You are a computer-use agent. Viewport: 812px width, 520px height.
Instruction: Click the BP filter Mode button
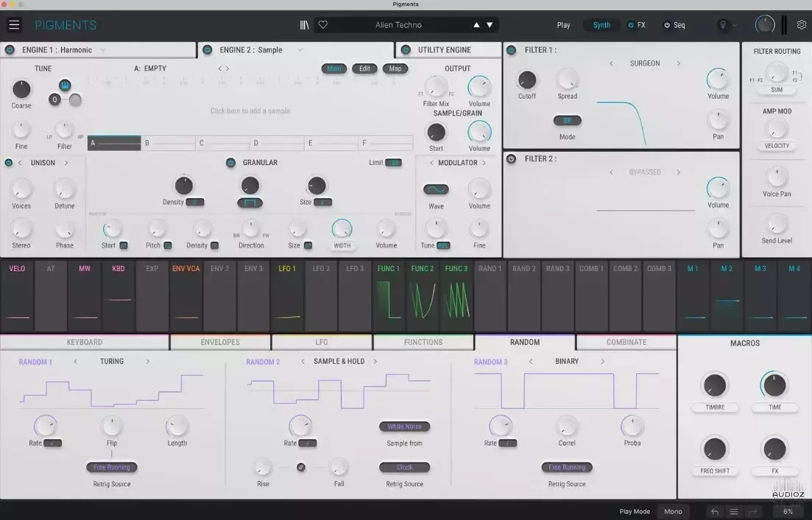[567, 121]
